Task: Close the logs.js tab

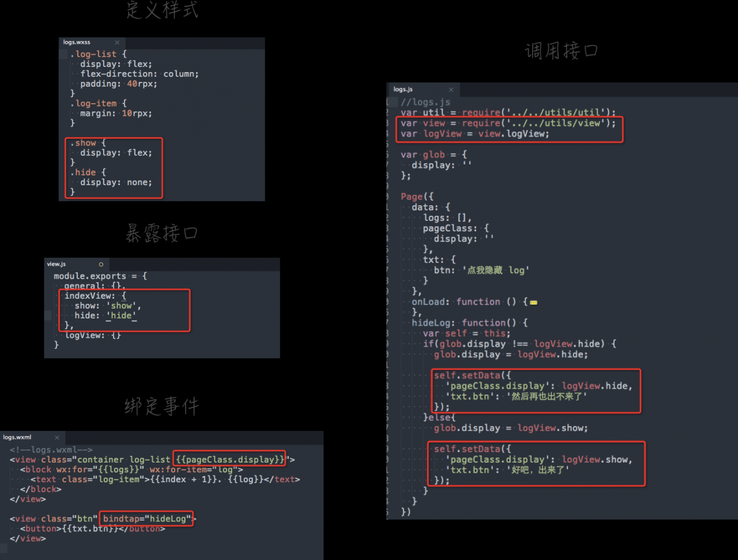Action: [451, 89]
